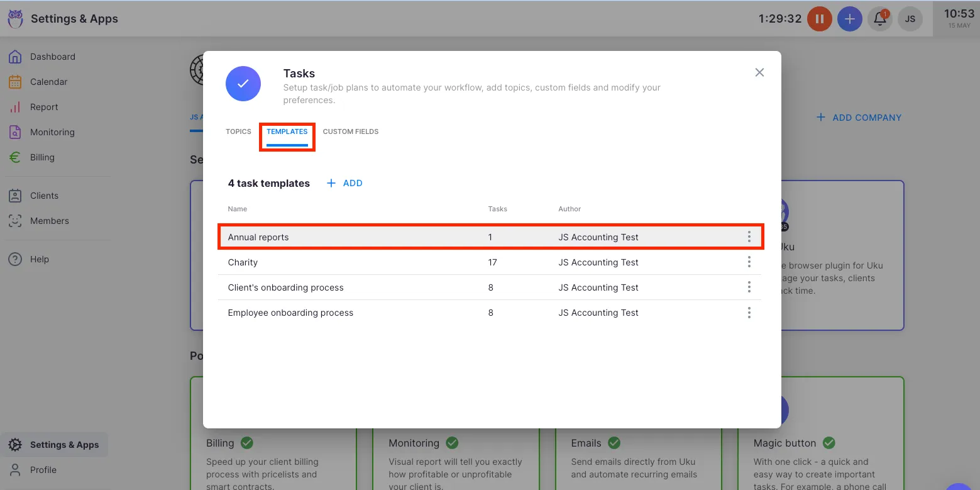Open the Report section

pos(44,107)
